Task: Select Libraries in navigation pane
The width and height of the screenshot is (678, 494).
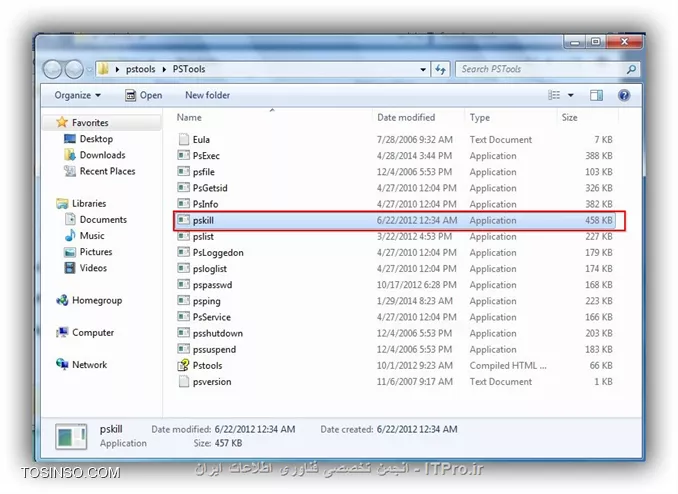Action: pyautogui.click(x=89, y=203)
